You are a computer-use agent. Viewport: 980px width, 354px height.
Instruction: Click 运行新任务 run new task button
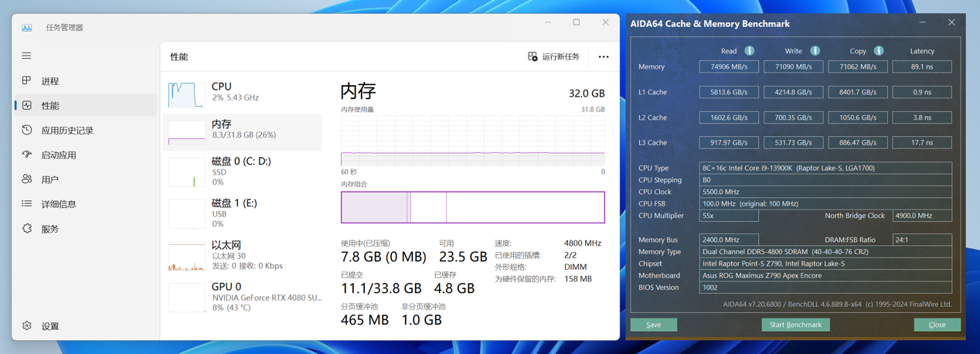[553, 56]
